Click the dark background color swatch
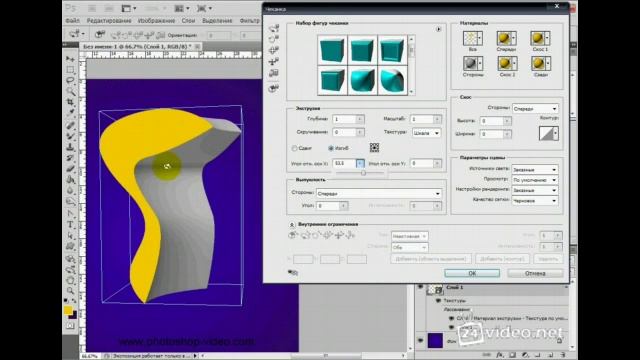 [73, 315]
